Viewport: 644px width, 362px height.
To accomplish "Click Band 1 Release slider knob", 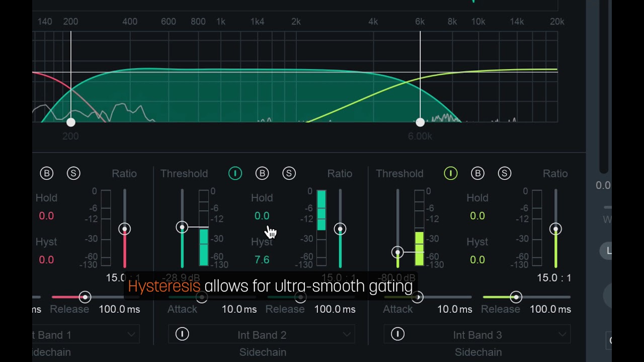I will click(x=85, y=297).
